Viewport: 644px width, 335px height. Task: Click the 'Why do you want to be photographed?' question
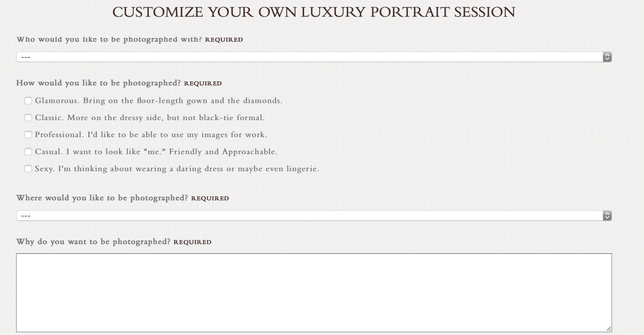coord(93,242)
